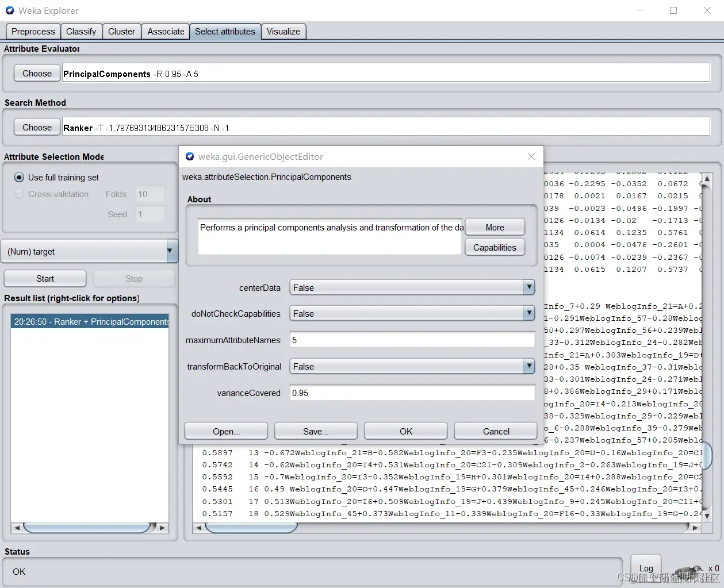This screenshot has height=588, width=724.
Task: Click the Log button
Action: pyautogui.click(x=646, y=568)
